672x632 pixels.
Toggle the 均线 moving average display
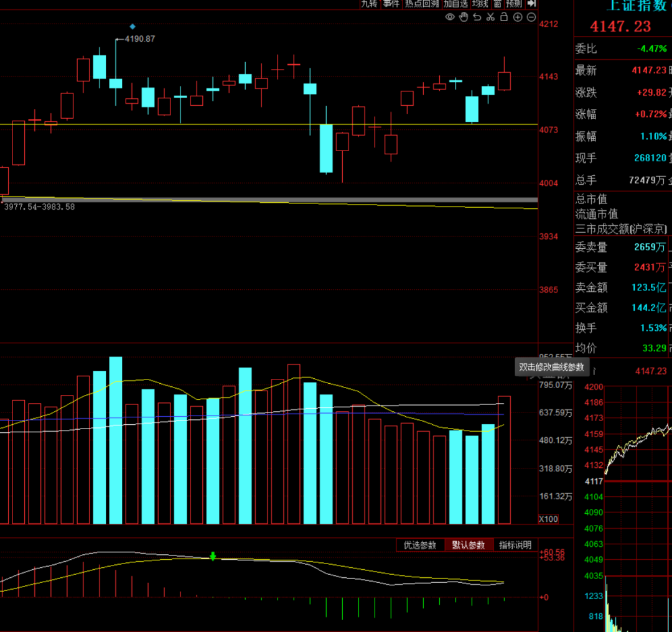coord(480,4)
